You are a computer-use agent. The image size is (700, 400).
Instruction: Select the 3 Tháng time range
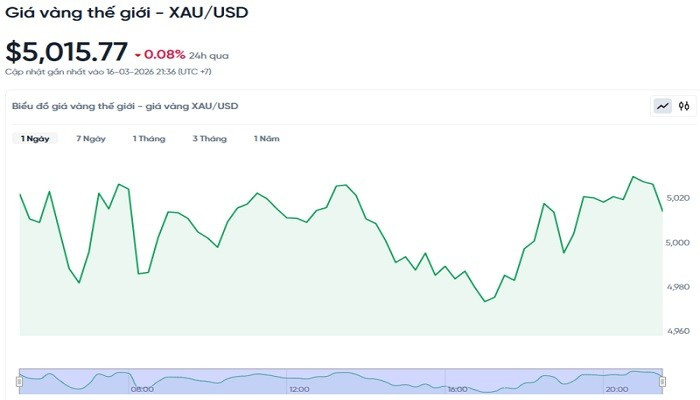coord(210,139)
